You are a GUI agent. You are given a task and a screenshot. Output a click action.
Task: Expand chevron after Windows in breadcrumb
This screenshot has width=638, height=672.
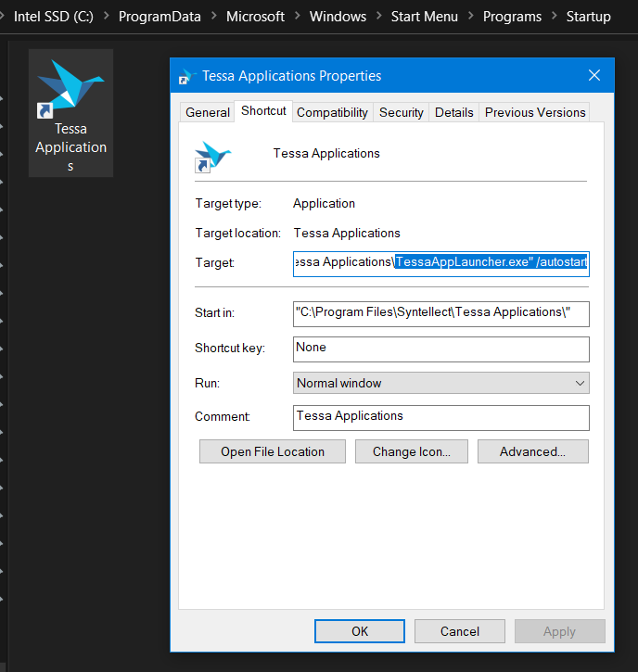click(379, 16)
